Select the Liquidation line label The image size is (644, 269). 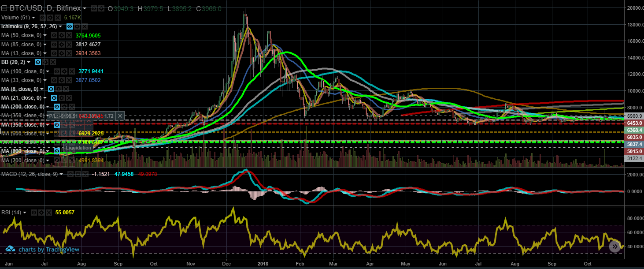(x=78, y=148)
